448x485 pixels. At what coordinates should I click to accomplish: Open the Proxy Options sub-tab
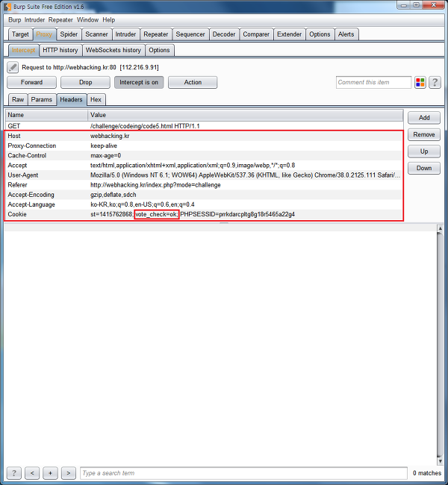(x=159, y=50)
